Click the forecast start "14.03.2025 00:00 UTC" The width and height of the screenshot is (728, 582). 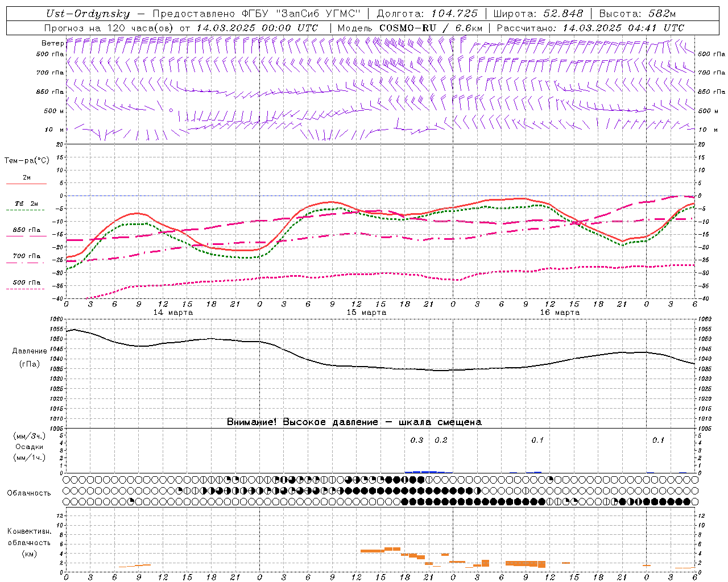257,28
